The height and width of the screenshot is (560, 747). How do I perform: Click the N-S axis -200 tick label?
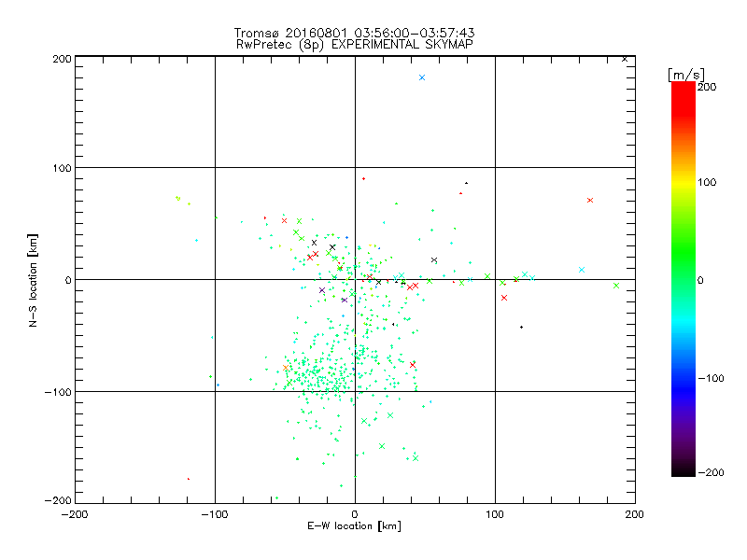(x=58, y=500)
